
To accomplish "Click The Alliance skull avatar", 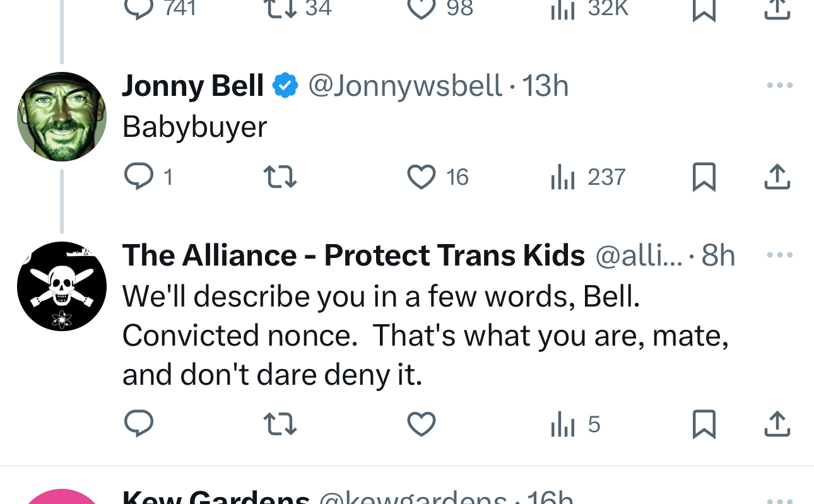I will [62, 286].
